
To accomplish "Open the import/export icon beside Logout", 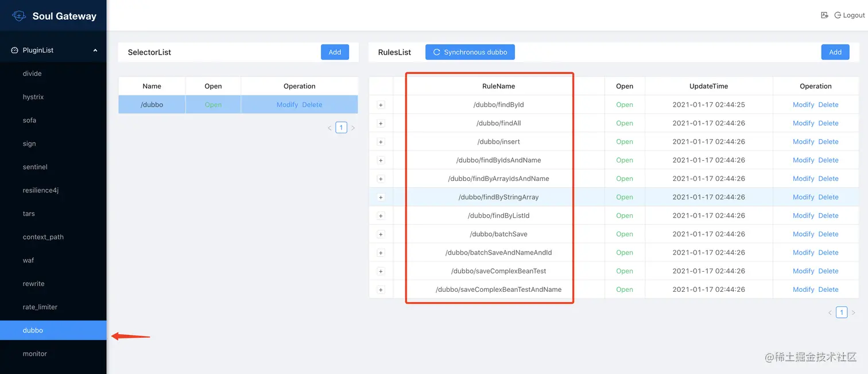I will click(824, 16).
